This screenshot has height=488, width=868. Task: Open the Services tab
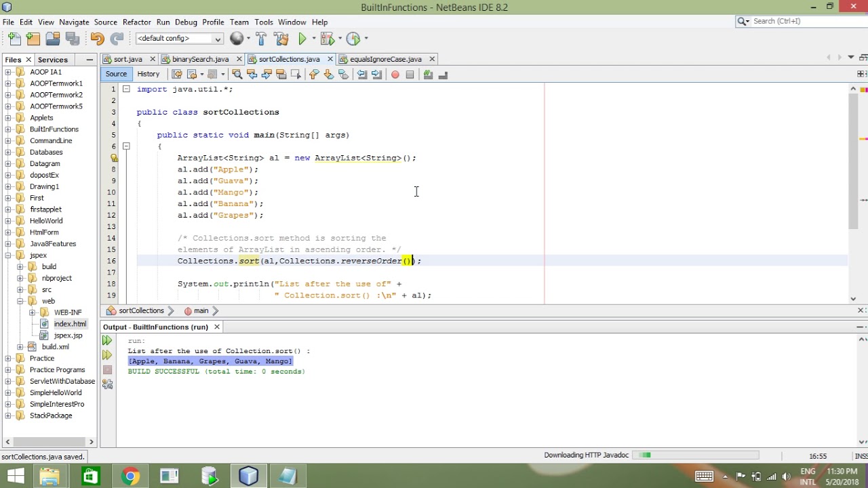point(52,60)
